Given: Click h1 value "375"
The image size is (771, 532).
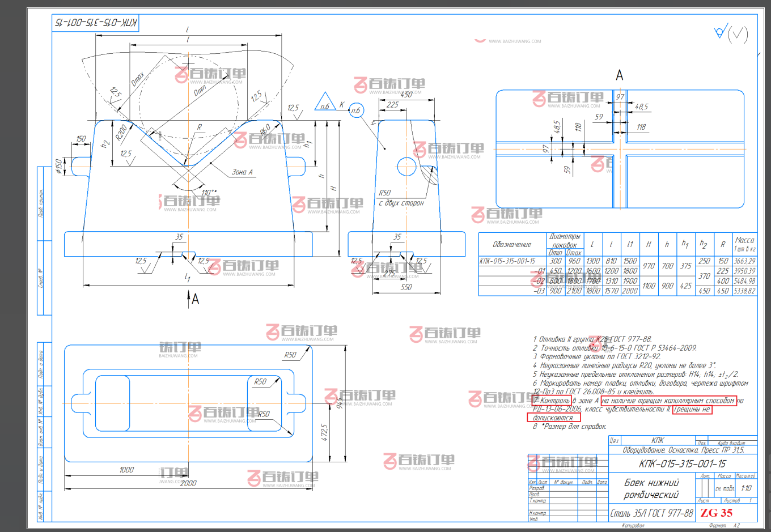Looking at the screenshot, I should click(x=686, y=266).
